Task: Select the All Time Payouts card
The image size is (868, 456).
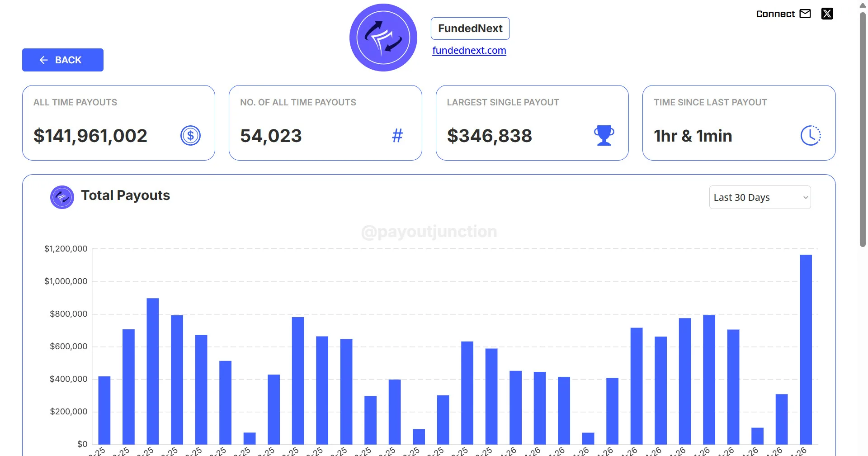Action: pyautogui.click(x=118, y=123)
